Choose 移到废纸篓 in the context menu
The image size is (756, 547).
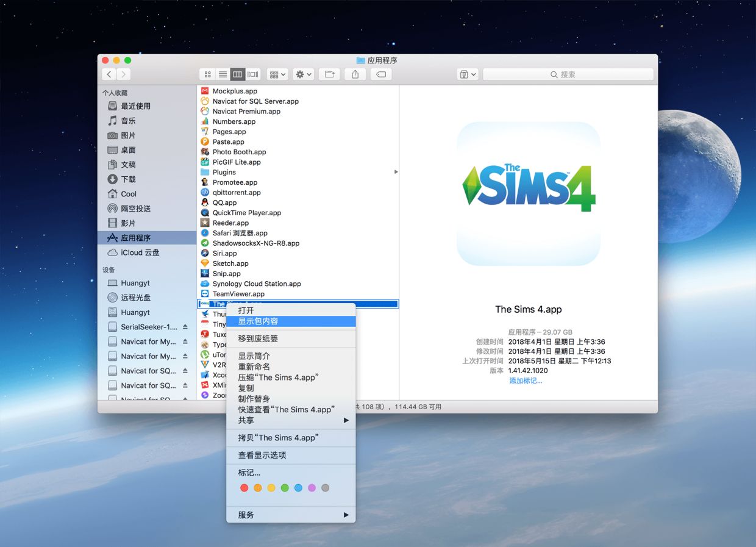[x=291, y=338]
